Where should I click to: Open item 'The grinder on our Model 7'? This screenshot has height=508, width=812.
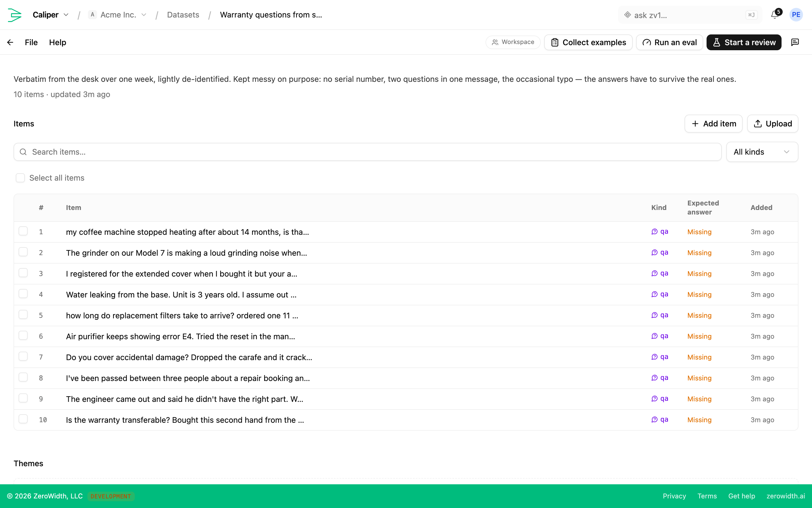[186, 253]
